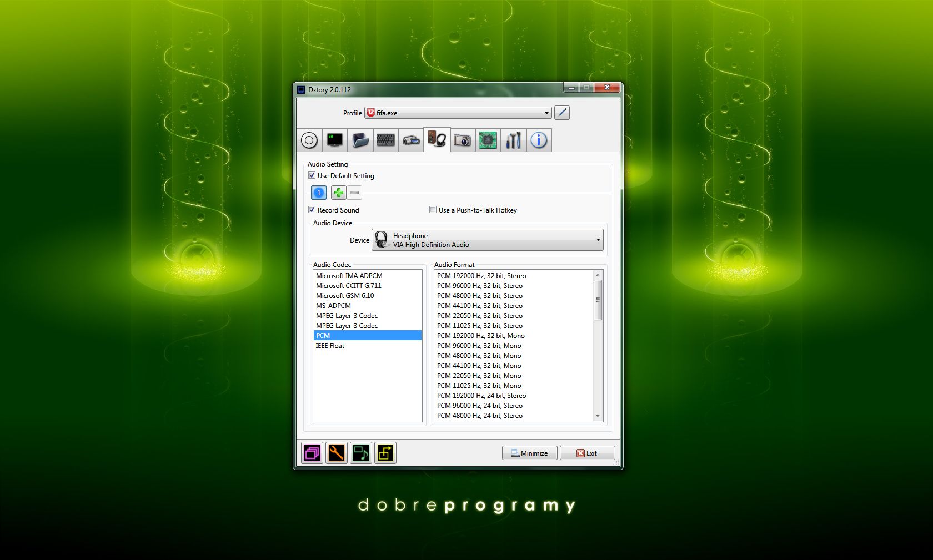Choose PCM 192000 Hz, 24 bit, Stereo
Screen dimensions: 933x560
coord(514,395)
